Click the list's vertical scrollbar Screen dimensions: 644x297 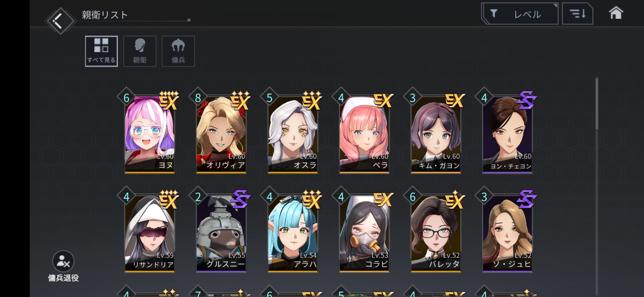pos(597,103)
